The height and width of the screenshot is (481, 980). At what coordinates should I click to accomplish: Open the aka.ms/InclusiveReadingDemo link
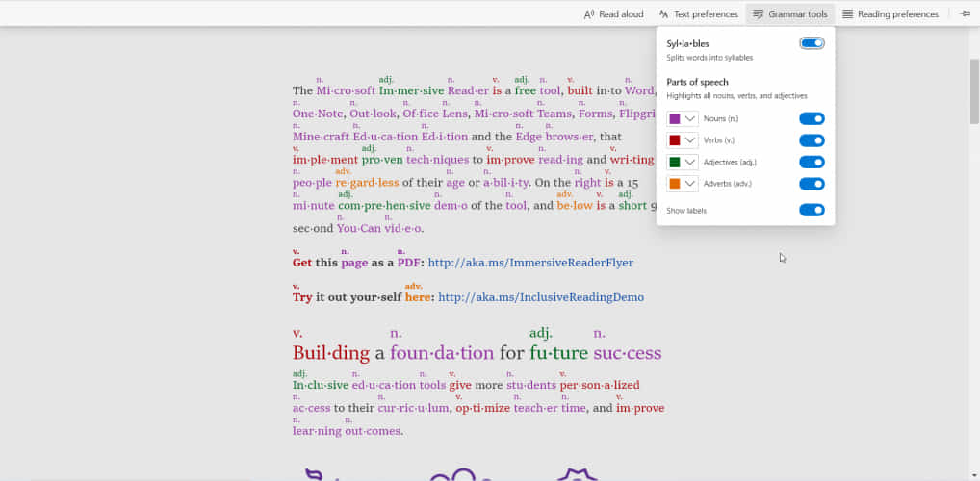point(541,297)
